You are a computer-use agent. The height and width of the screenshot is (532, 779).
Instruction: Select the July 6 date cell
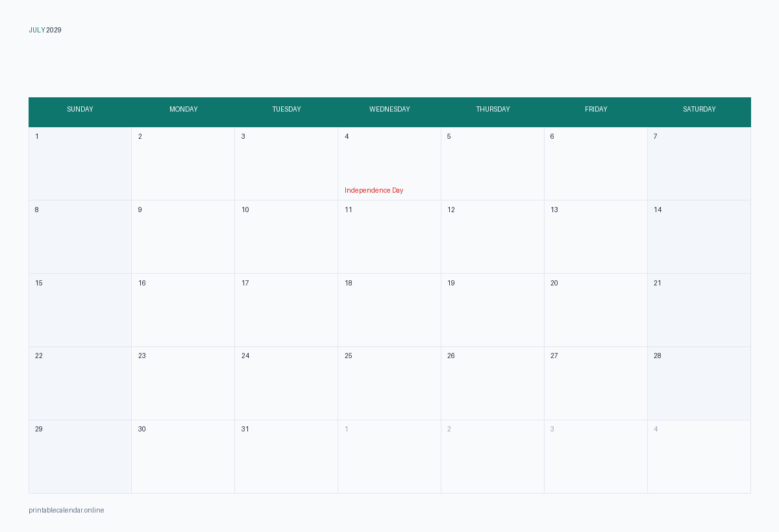click(596, 163)
